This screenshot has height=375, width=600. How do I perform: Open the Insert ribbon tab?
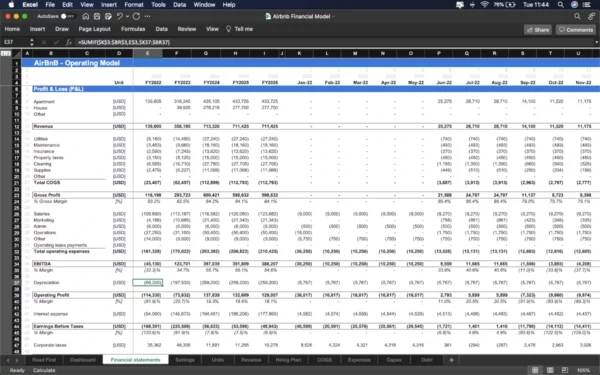coord(38,29)
